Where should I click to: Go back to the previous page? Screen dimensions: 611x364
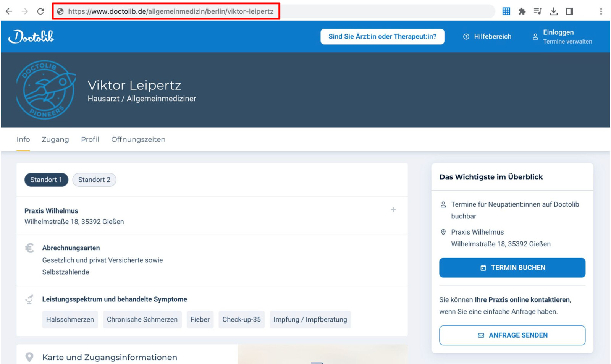click(x=9, y=11)
